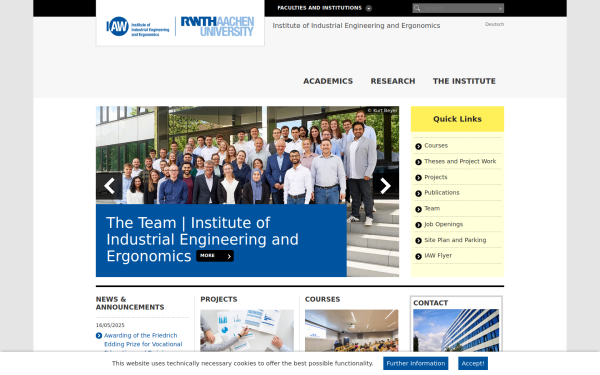Viewport: 600px width, 375px height.
Task: Open the Team quick link
Action: [432, 208]
